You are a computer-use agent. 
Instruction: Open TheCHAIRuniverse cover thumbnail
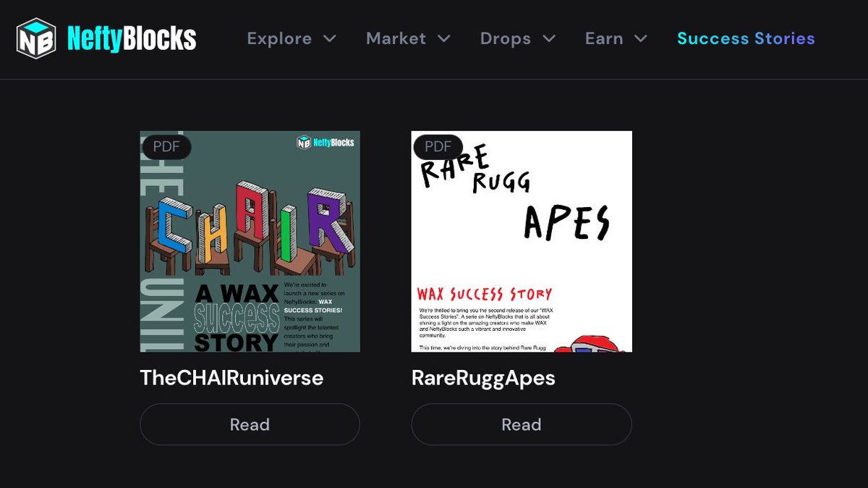(250, 240)
